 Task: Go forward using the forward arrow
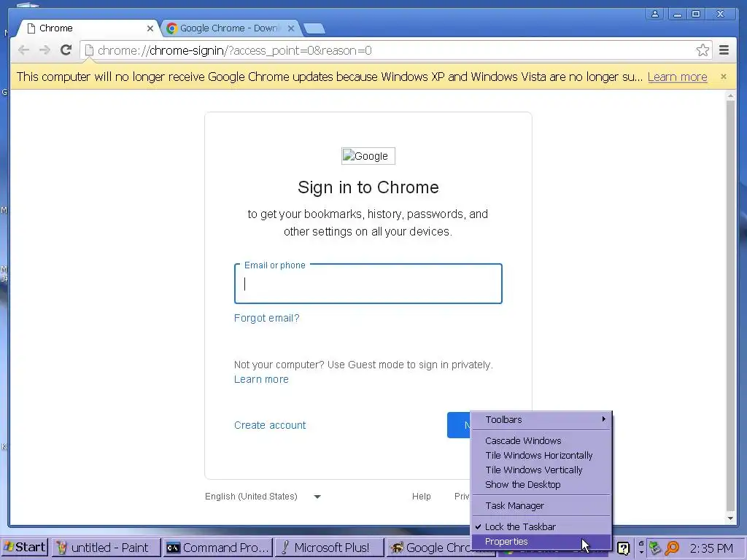pyautogui.click(x=44, y=50)
